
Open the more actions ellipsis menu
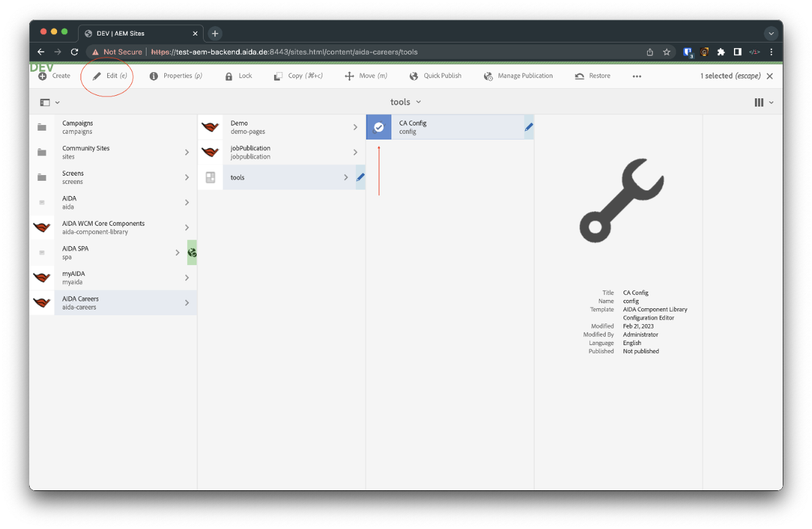click(x=637, y=76)
